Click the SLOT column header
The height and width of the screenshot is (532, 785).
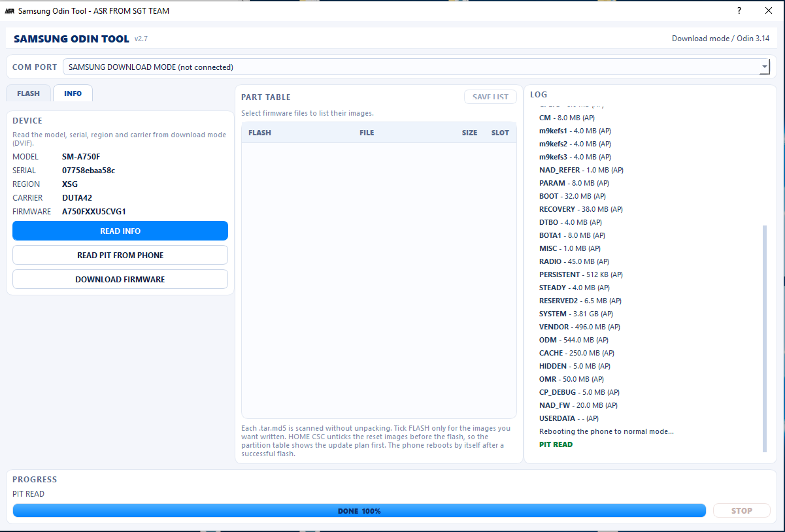point(500,133)
